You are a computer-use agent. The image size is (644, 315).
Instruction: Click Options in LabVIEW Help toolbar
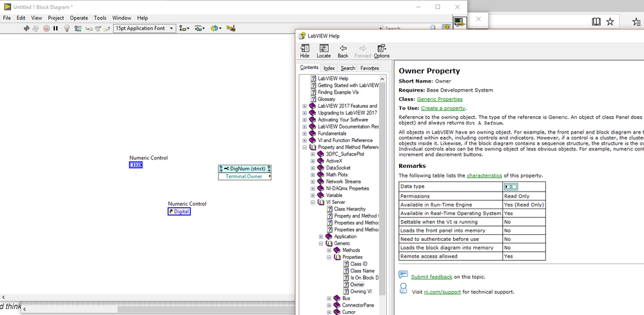382,51
